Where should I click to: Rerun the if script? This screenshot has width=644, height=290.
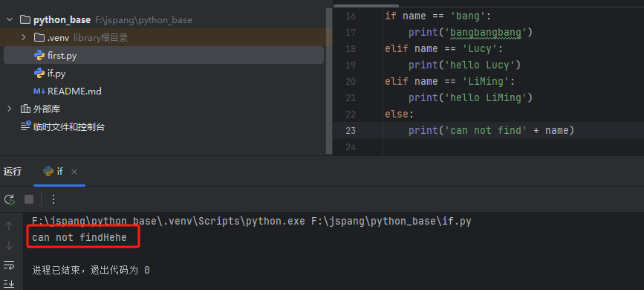(x=10, y=199)
